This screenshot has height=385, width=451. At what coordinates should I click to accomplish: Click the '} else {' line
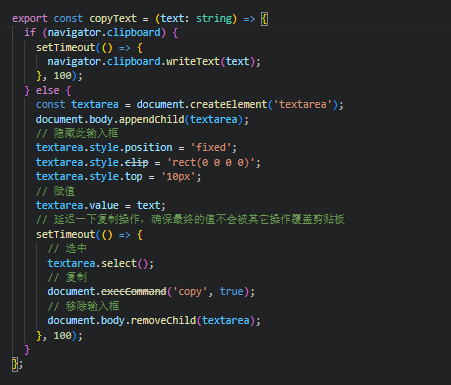(x=48, y=90)
